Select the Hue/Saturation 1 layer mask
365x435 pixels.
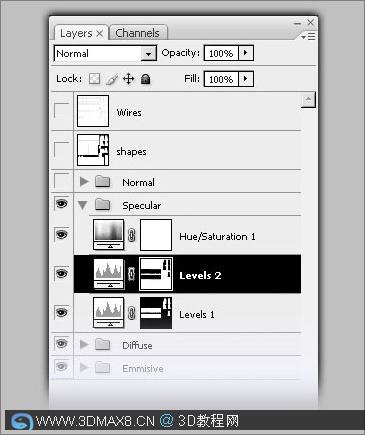pyautogui.click(x=156, y=235)
